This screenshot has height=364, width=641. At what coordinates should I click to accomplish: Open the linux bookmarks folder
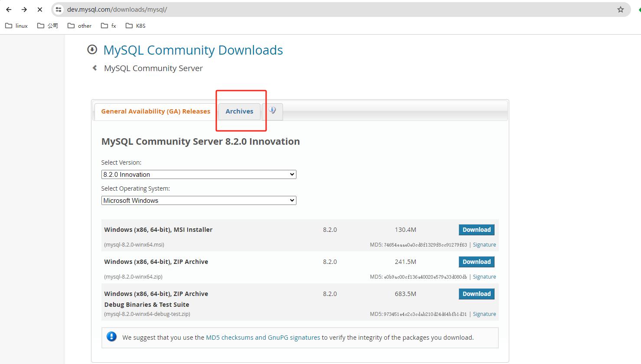pos(16,26)
